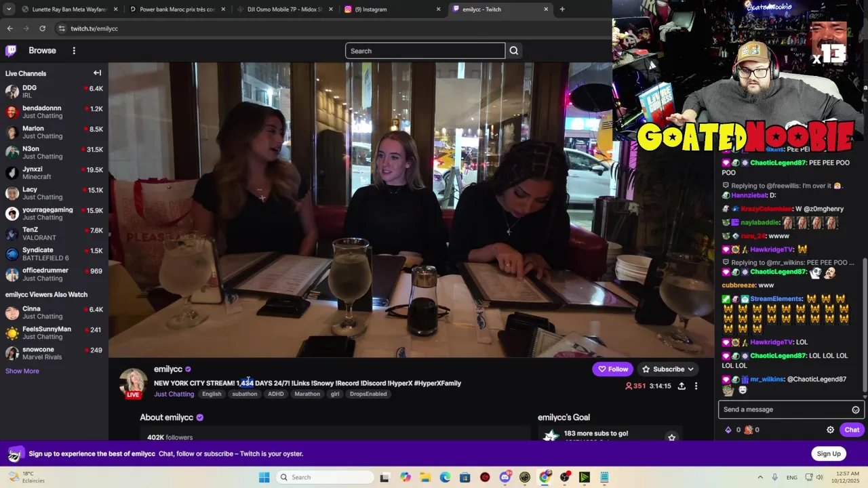Open N3on channel in sidebar
The height and width of the screenshot is (488, 868).
pos(54,152)
